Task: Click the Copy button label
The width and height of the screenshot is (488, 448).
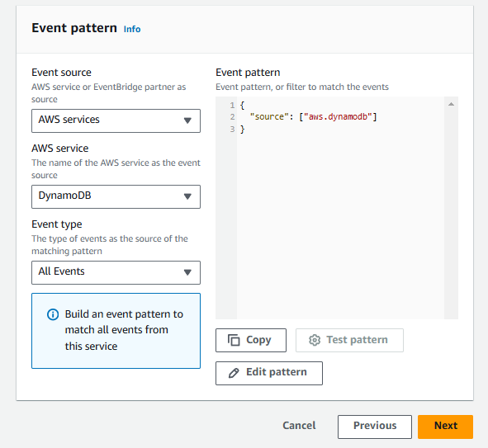Action: coord(258,340)
